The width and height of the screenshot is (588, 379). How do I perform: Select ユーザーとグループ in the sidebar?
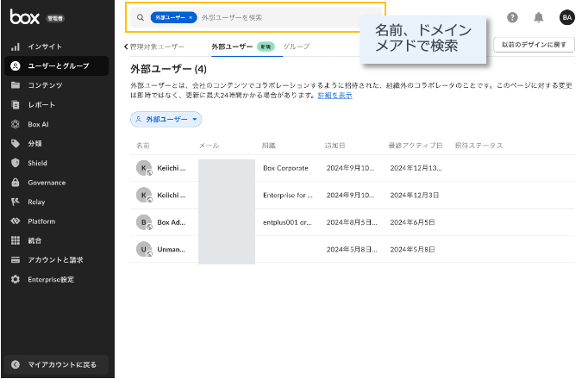[56, 66]
